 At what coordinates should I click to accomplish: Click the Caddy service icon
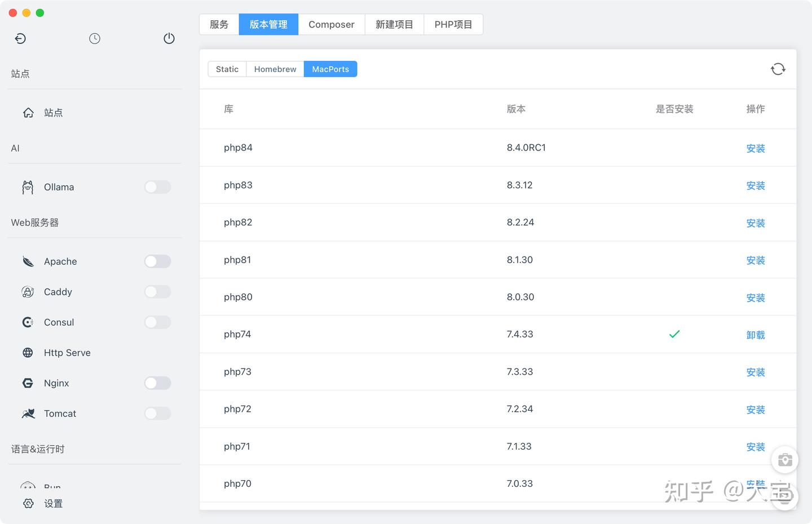(28, 291)
